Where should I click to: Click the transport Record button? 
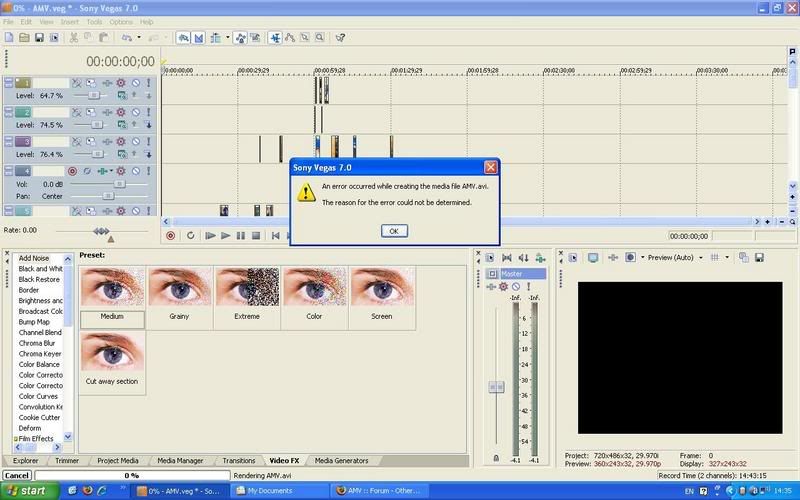click(171, 235)
